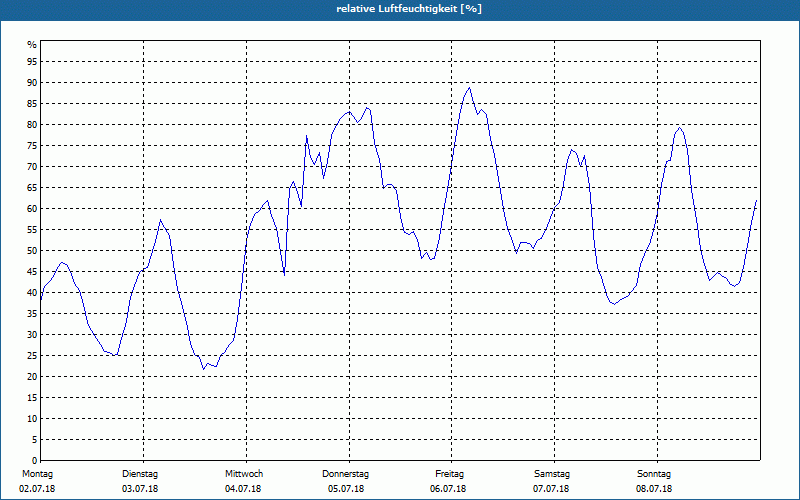800x500 pixels.
Task: Select the 'Sonntag' day label
Action: pyautogui.click(x=654, y=474)
